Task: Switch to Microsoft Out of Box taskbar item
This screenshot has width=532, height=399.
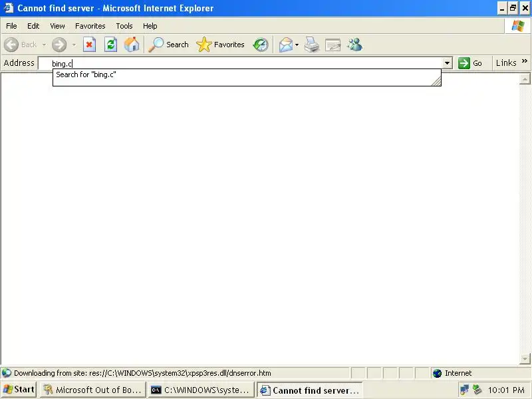Action: point(92,390)
